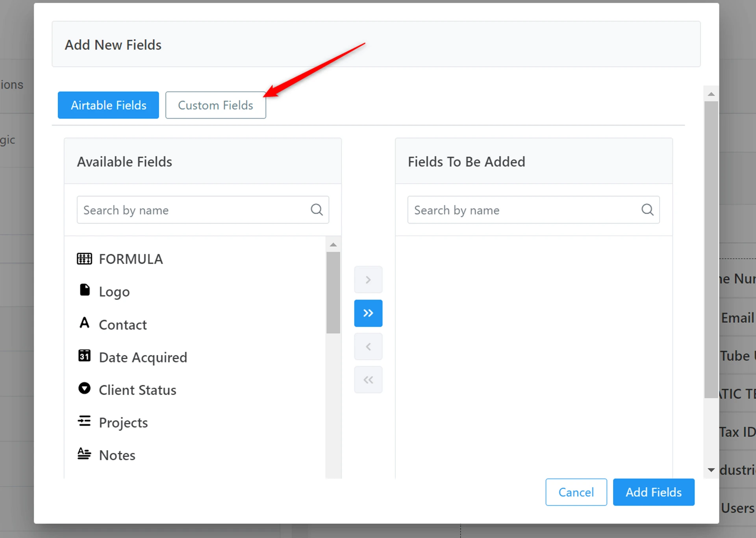Click the Logo attachment file icon

tap(85, 290)
